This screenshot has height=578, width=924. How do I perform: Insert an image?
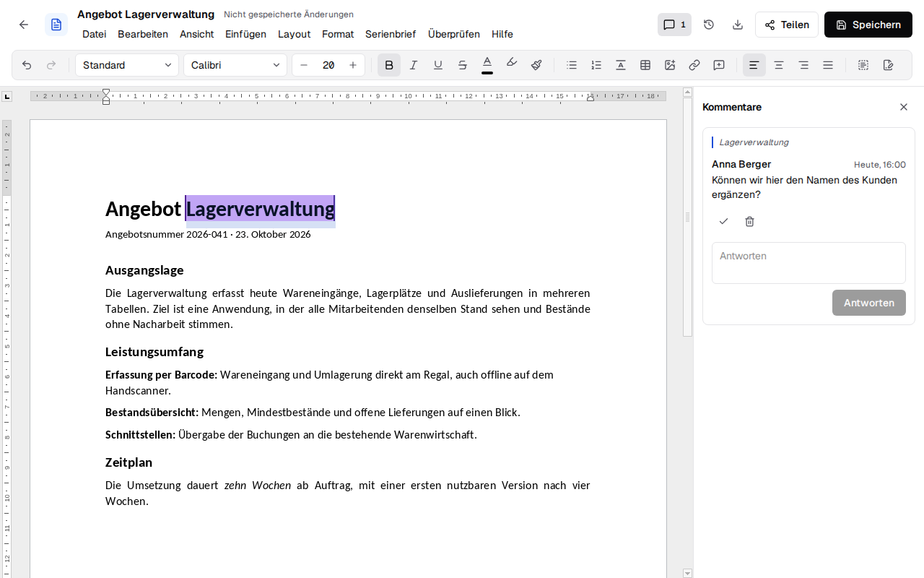(x=670, y=65)
